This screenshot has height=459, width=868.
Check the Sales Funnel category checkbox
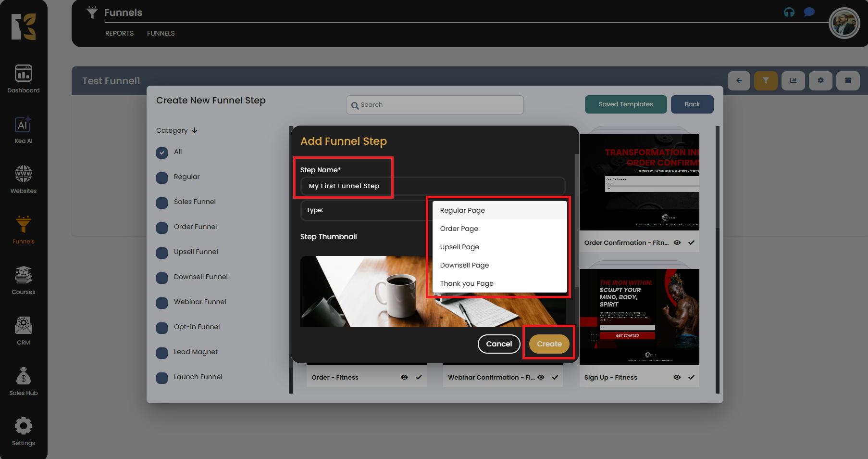coord(162,203)
